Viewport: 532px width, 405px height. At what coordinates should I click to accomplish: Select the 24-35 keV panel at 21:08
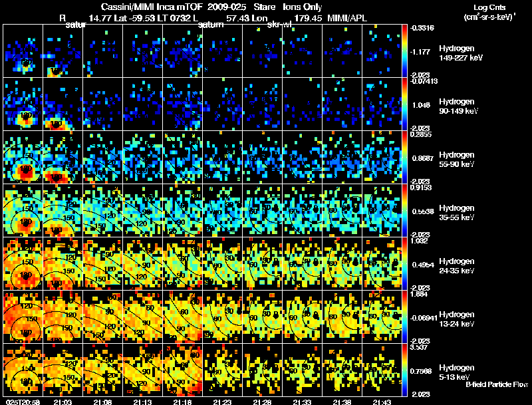[x=103, y=264]
